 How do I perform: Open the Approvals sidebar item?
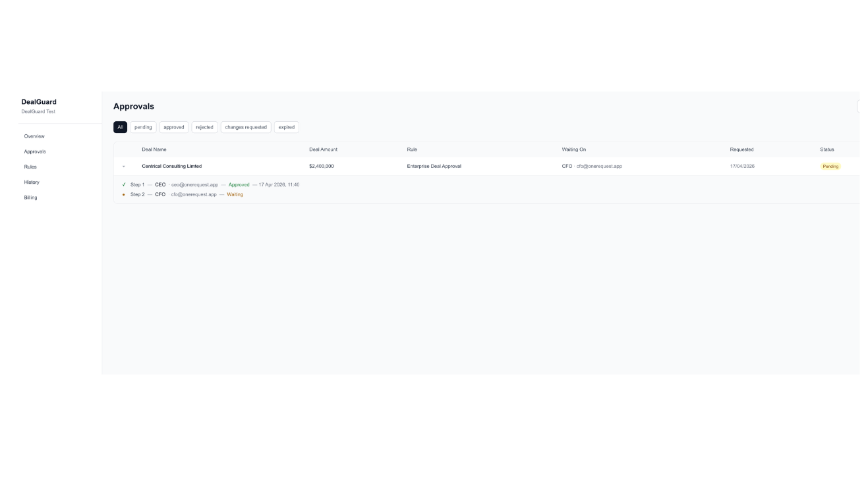click(35, 151)
